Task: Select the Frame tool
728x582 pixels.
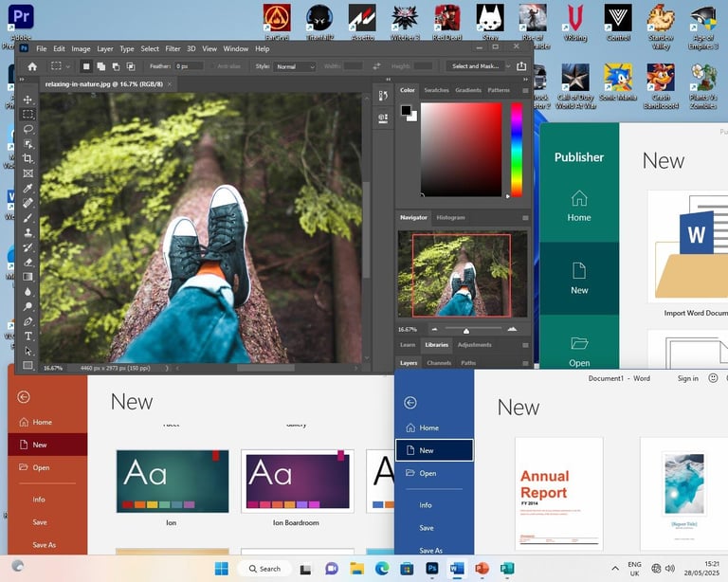Action: tap(27, 173)
